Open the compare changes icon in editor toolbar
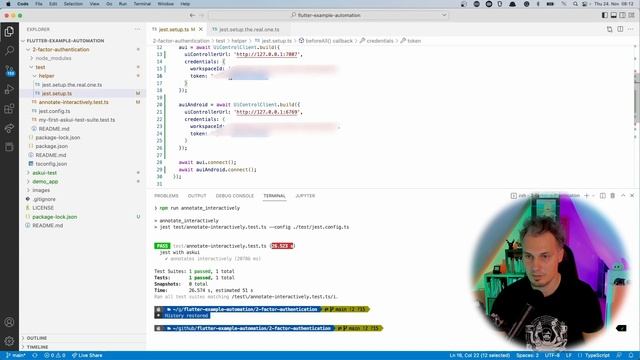 tap(609, 29)
